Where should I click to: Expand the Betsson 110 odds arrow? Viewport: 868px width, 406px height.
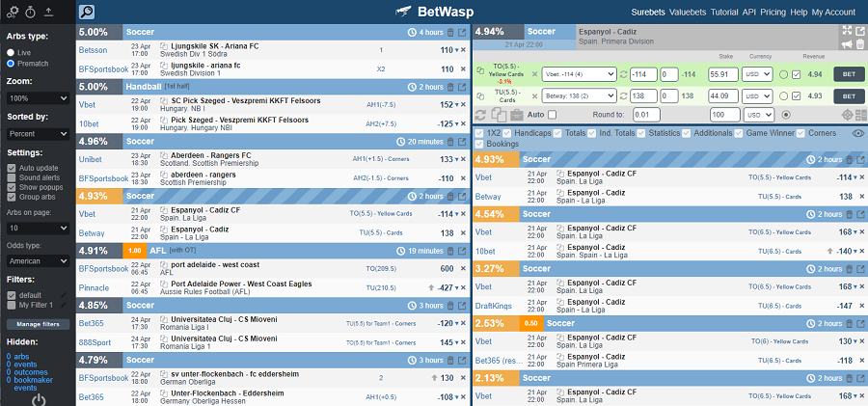[x=457, y=50]
